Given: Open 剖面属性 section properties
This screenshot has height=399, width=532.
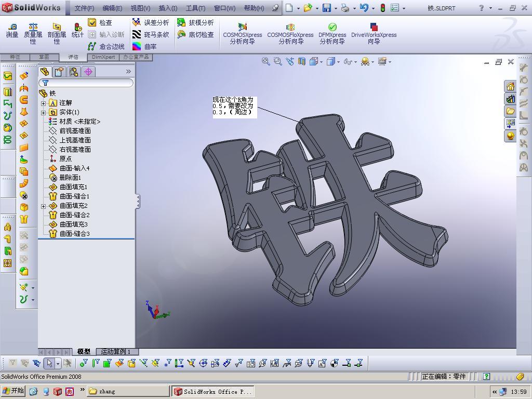Looking at the screenshot, I should (57, 34).
